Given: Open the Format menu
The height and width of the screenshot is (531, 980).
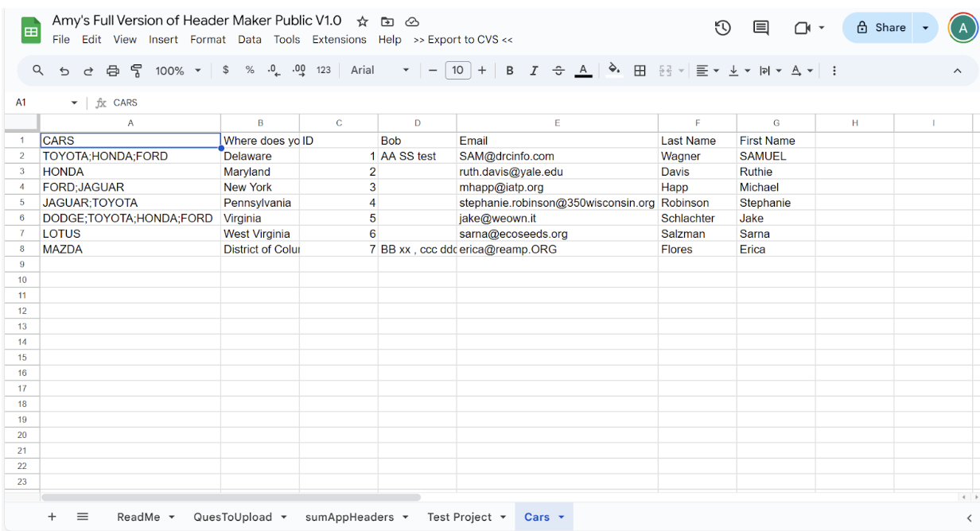Looking at the screenshot, I should tap(208, 40).
